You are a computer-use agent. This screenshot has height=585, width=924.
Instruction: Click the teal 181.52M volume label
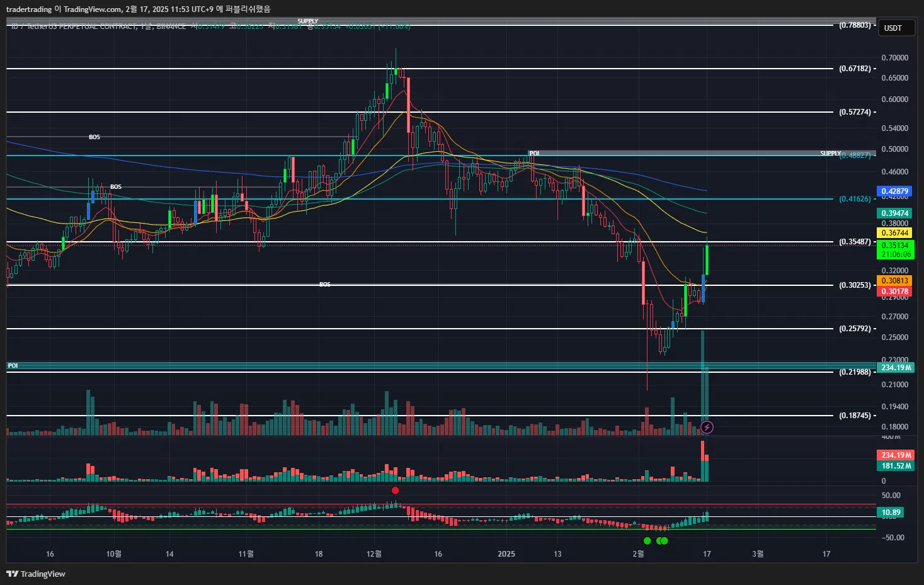tap(896, 466)
